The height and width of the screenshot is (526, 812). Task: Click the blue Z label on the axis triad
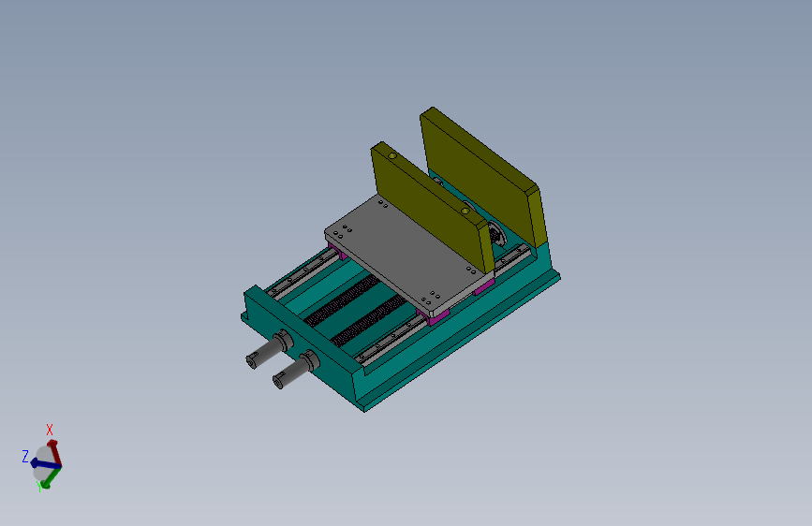point(25,456)
